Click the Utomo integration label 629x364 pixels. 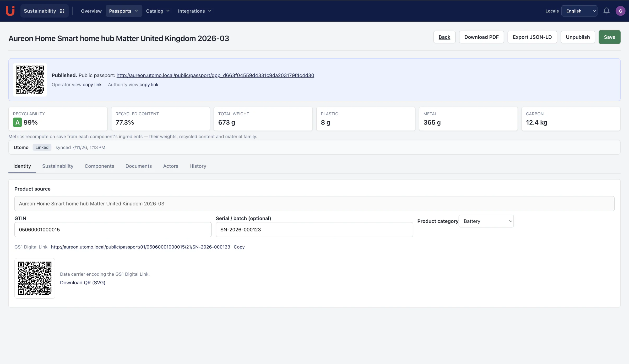(x=21, y=147)
